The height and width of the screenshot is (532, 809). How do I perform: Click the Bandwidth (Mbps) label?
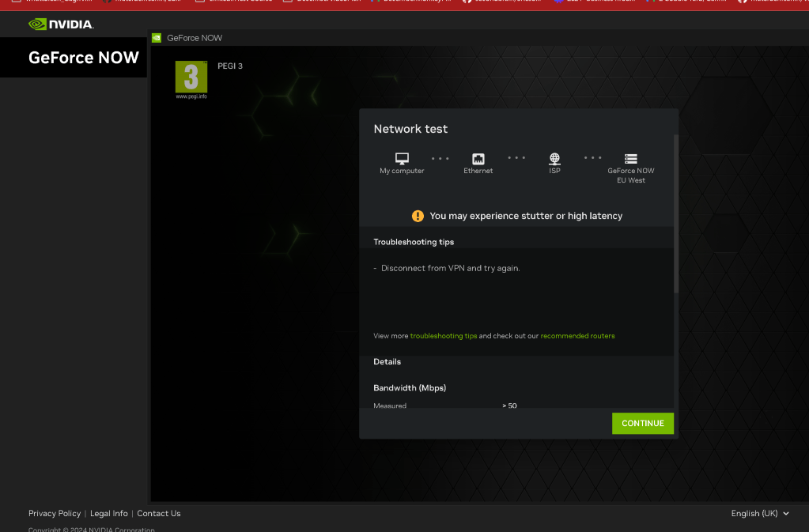(x=410, y=388)
